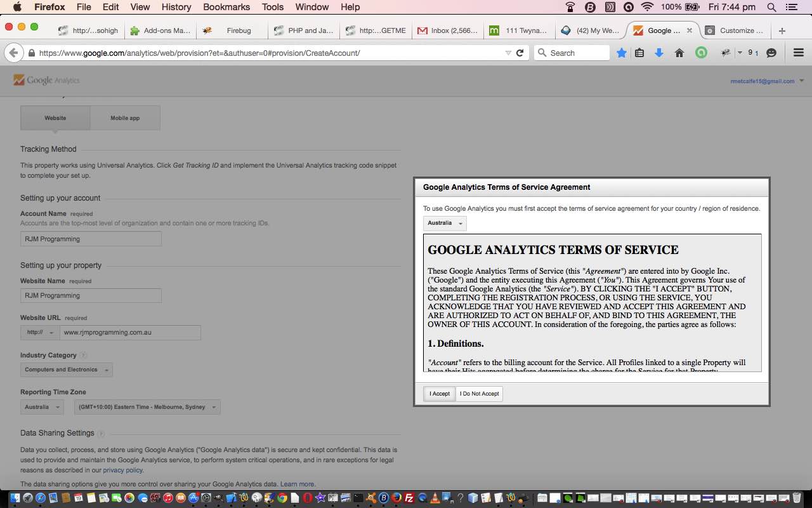Viewport: 812px width, 508px height.
Task: Click the padlock site identity icon
Action: tap(31, 53)
